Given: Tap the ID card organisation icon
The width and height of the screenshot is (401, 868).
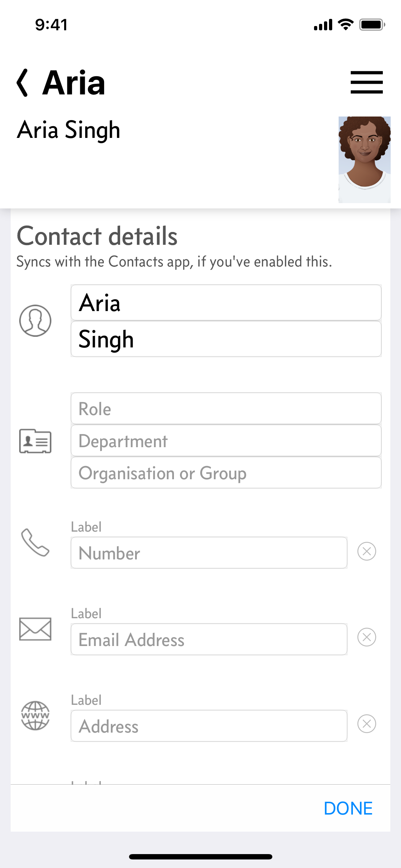Looking at the screenshot, I should point(35,441).
